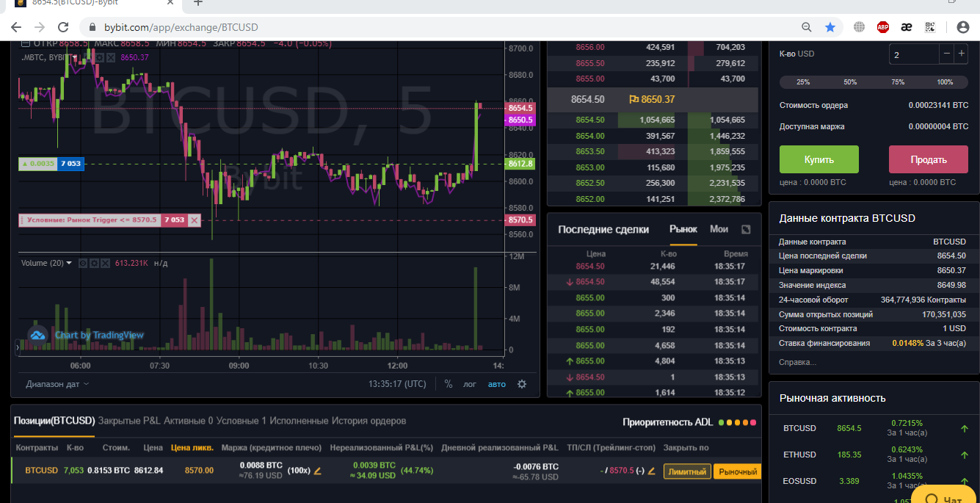
Task: Open Volume indicator settings gear
Action: (94, 263)
